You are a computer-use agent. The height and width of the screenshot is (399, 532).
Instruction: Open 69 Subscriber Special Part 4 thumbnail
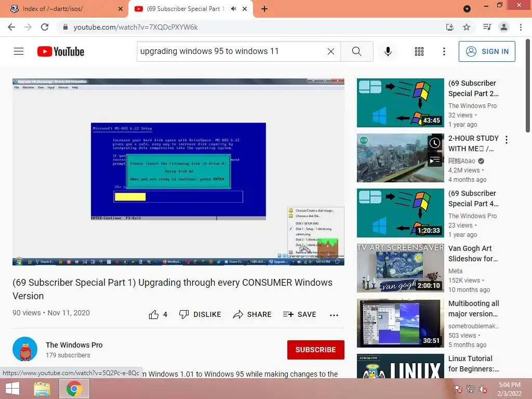pos(401,212)
